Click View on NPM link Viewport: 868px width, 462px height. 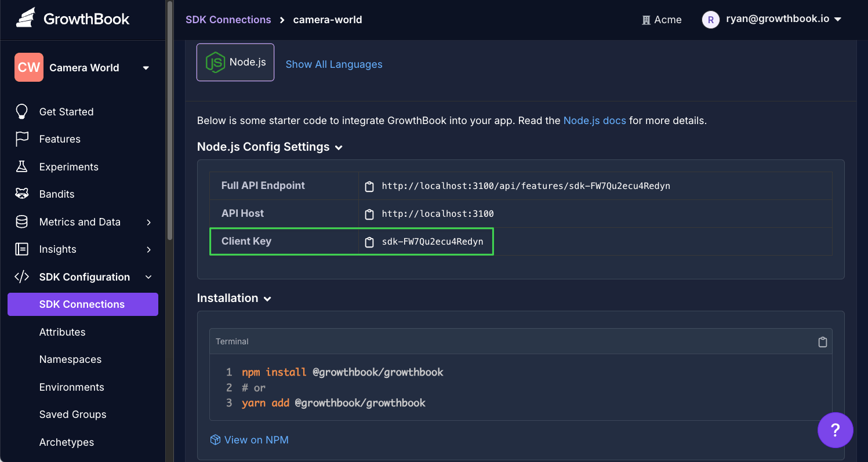pos(256,440)
